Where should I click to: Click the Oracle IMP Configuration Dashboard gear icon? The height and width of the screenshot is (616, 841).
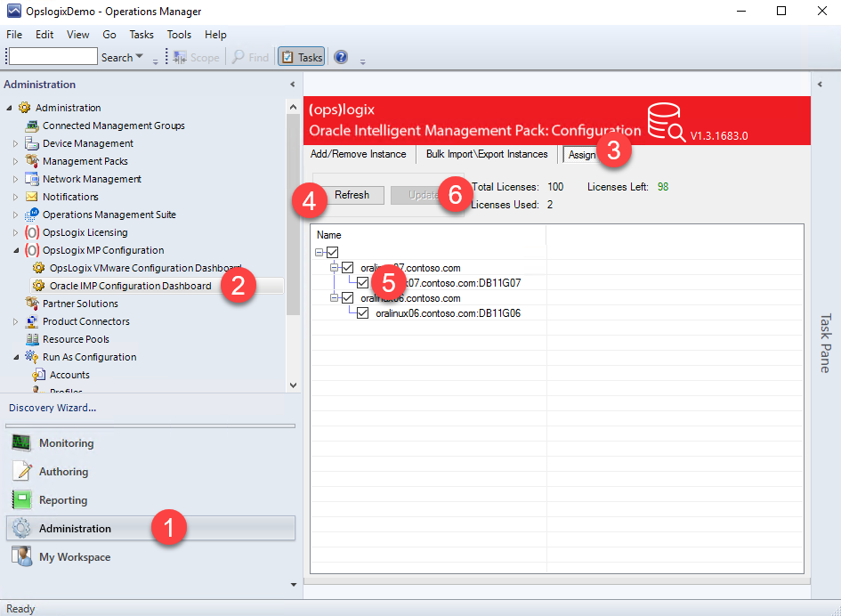click(38, 286)
